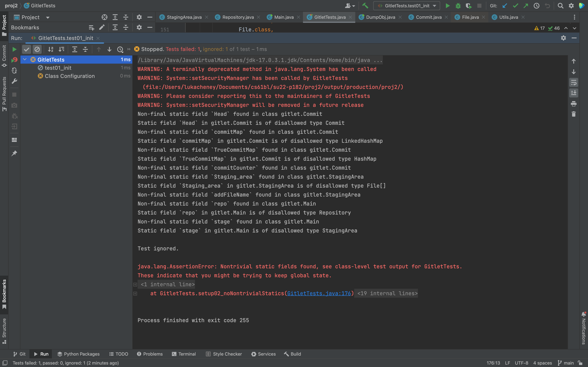Open the Terminal tool window tab
This screenshot has height=367, width=588.
(x=184, y=354)
